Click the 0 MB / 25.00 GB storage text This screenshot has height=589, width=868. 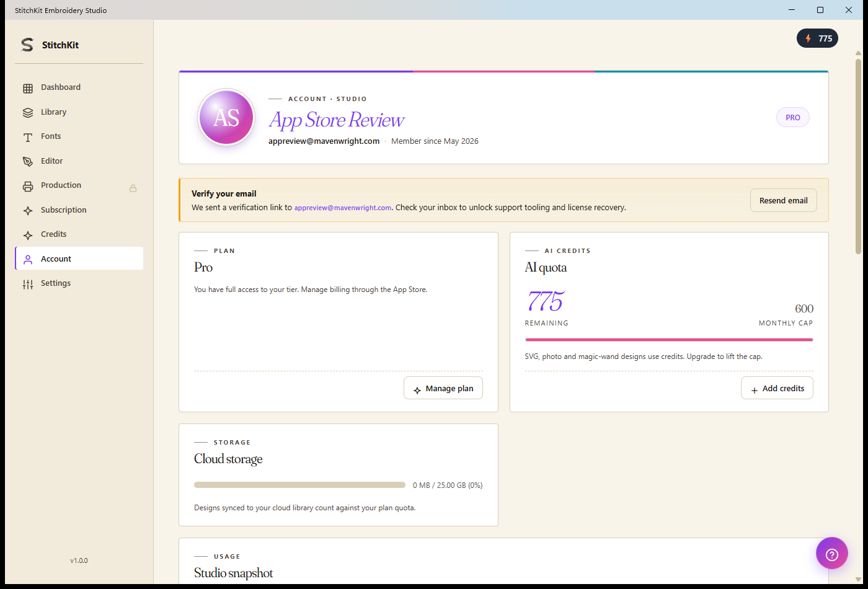click(x=448, y=485)
